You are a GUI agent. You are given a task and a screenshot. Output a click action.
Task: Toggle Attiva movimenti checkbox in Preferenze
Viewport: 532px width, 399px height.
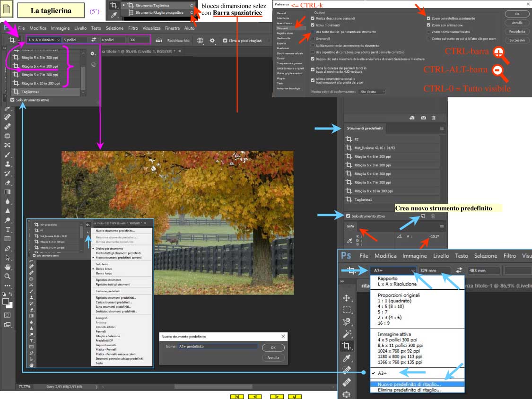pyautogui.click(x=313, y=25)
